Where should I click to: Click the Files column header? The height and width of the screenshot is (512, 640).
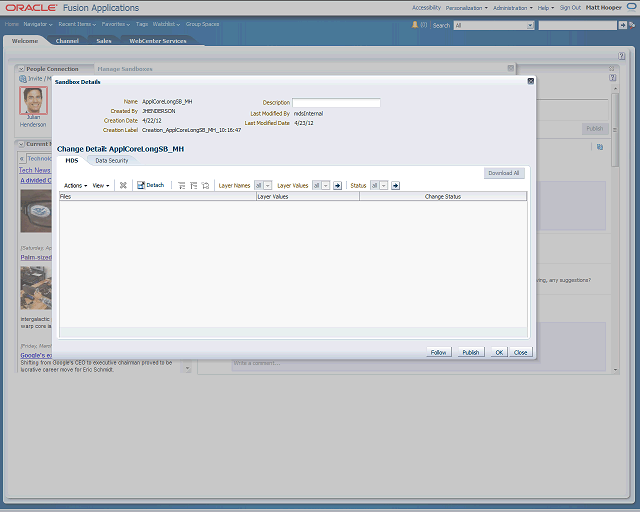(x=158, y=196)
